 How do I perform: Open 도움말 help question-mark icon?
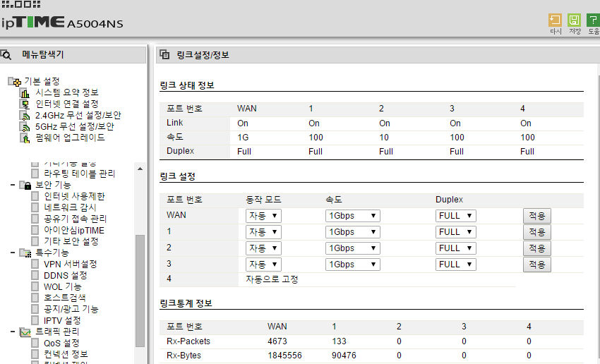[x=593, y=20]
